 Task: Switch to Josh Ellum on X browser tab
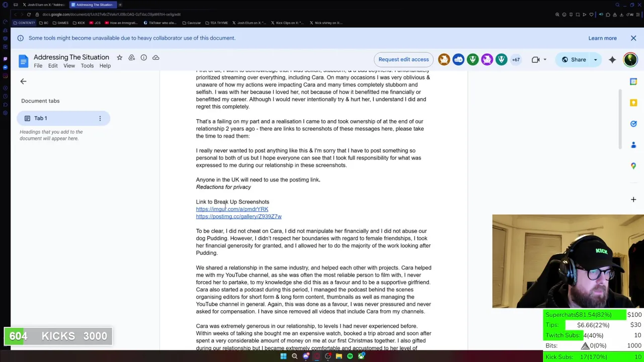click(43, 5)
